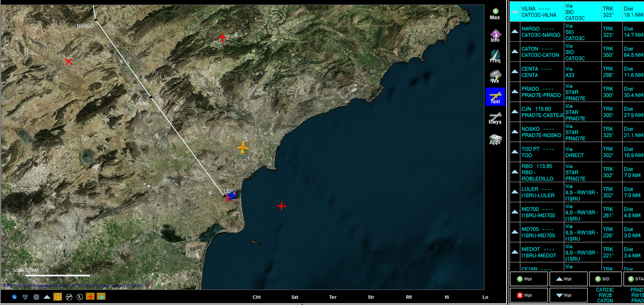Click the triangle on the TOD PT row

[515, 151]
